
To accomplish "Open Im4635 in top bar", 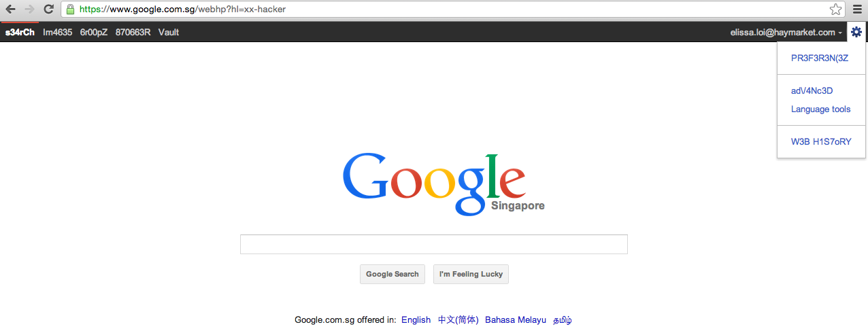I will click(57, 32).
